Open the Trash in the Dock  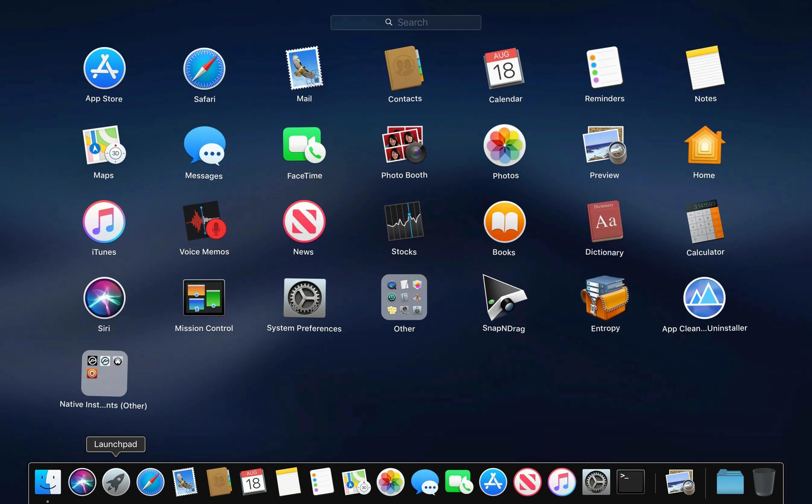(x=764, y=482)
